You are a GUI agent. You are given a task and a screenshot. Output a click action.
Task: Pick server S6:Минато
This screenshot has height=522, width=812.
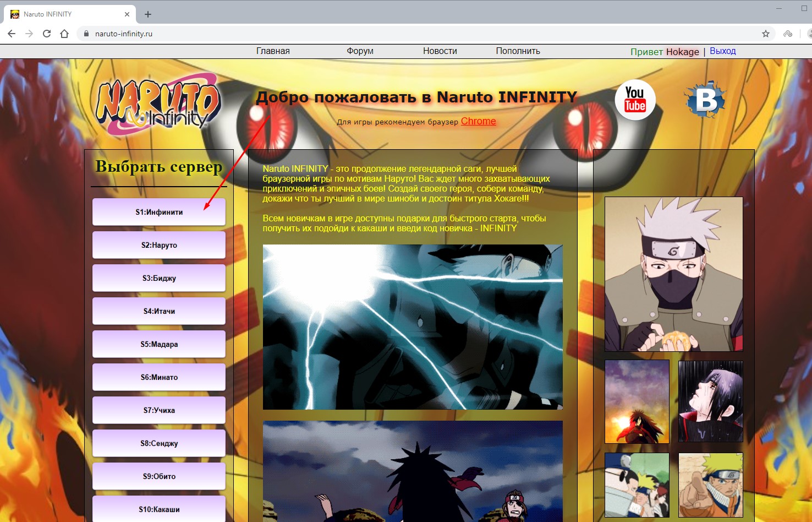[159, 377]
